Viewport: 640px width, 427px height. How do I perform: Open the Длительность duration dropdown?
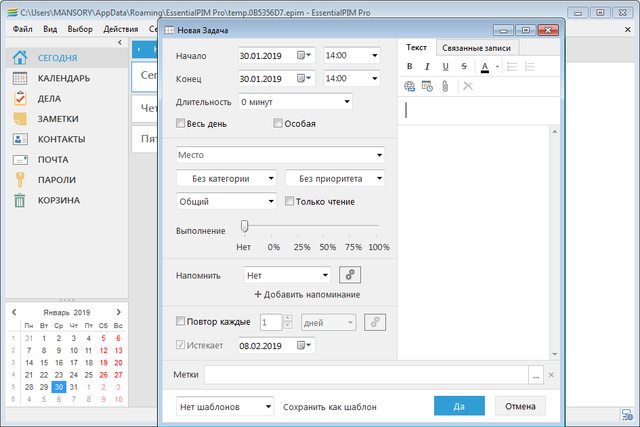pyautogui.click(x=294, y=101)
